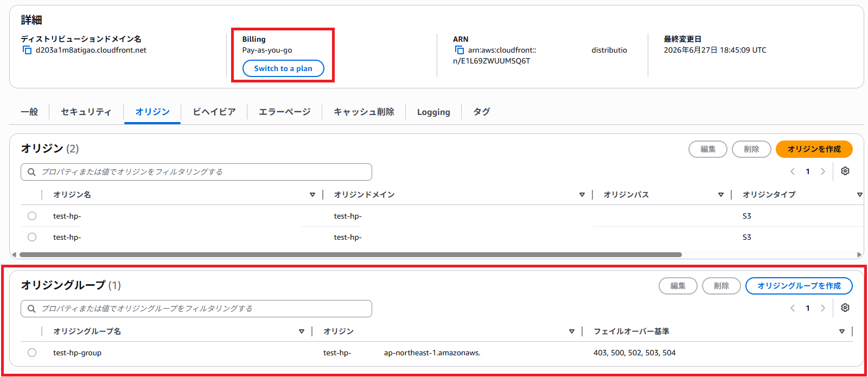This screenshot has width=868, height=377.
Task: Go to next page of origin groups
Action: tap(823, 308)
